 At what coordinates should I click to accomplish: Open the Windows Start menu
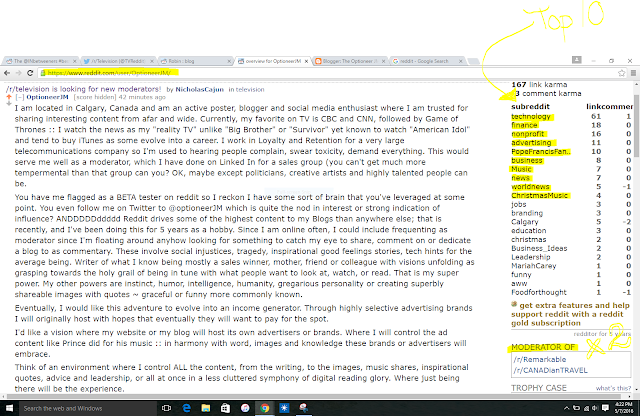(9, 408)
